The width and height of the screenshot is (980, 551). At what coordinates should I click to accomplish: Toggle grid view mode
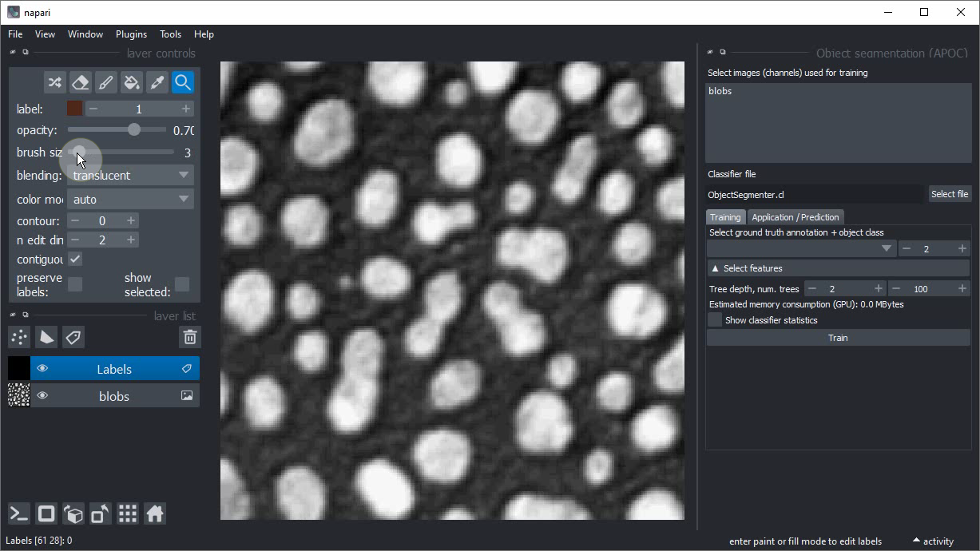coord(128,513)
